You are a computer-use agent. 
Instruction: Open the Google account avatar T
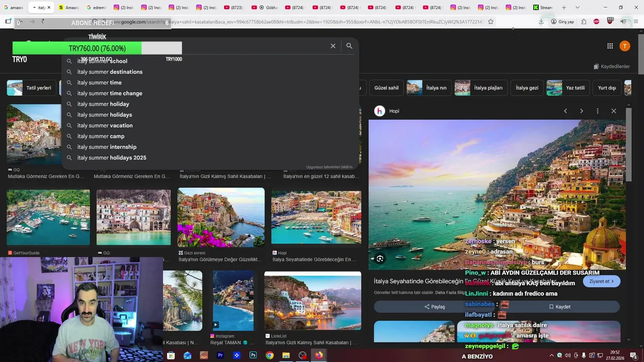coord(625,46)
